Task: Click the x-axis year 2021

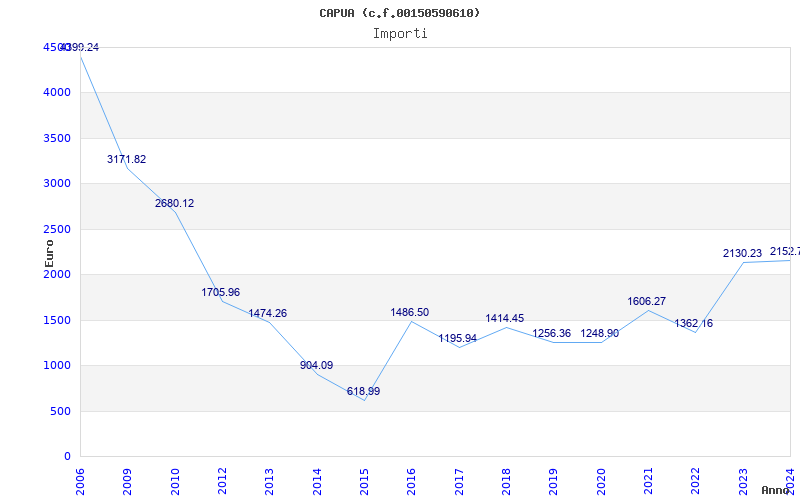Action: pyautogui.click(x=648, y=482)
